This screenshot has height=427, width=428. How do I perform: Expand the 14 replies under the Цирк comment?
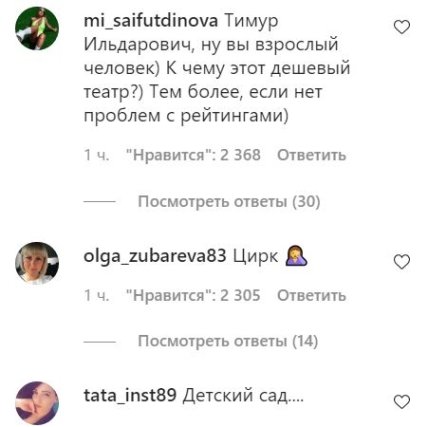coord(228,341)
